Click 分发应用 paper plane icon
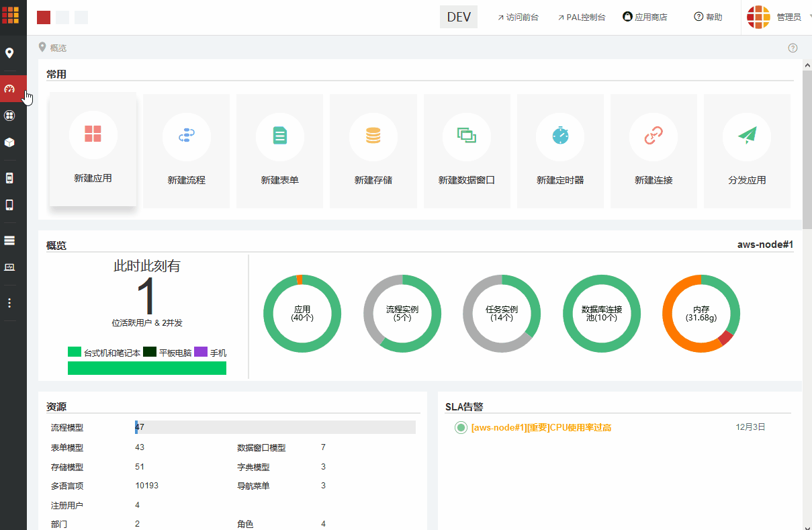The height and width of the screenshot is (530, 812). point(746,135)
